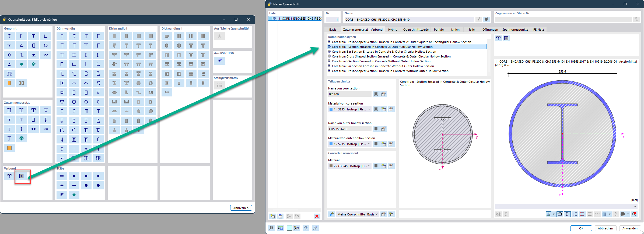The image size is (644, 234).
Task: Open library for the IPE 200 core section
Action: tap(376, 94)
